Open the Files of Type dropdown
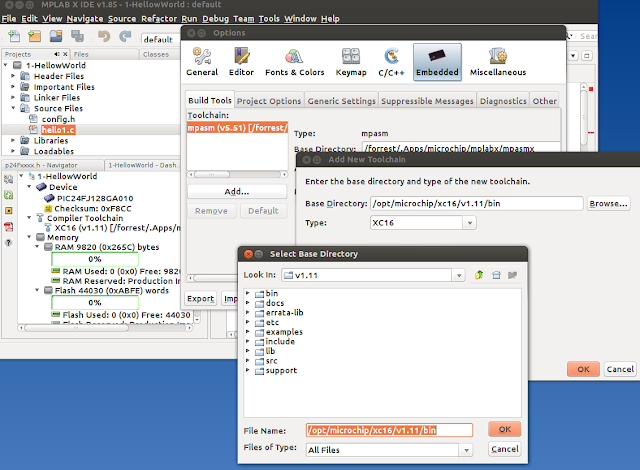 [466, 450]
